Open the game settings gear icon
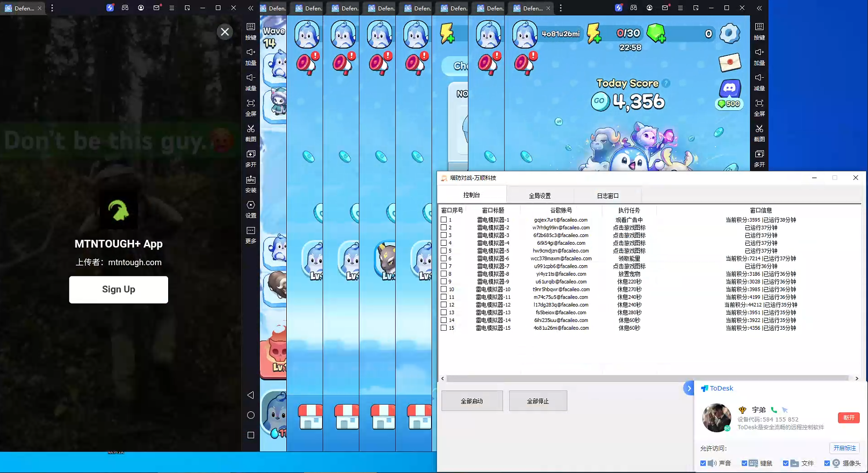This screenshot has height=473, width=868. click(x=729, y=34)
